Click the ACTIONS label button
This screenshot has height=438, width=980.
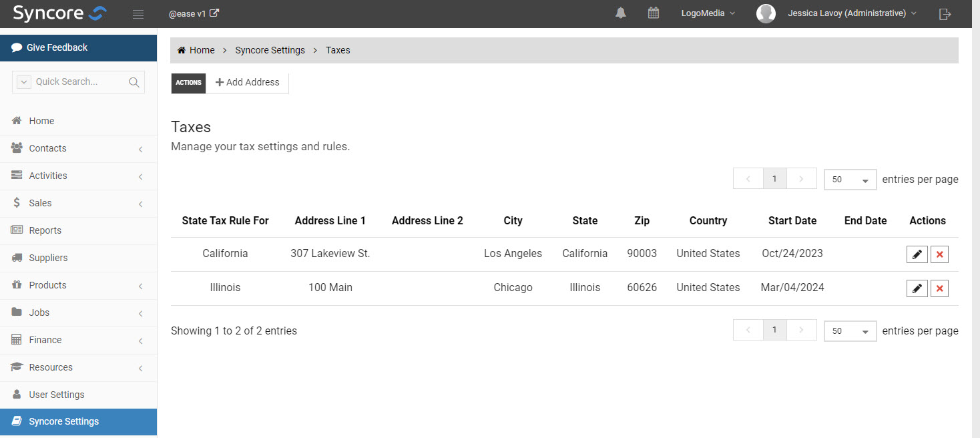188,83
